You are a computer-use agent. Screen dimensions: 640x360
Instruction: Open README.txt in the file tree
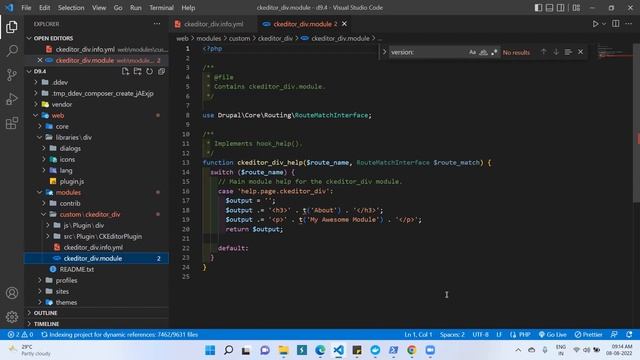click(x=76, y=269)
